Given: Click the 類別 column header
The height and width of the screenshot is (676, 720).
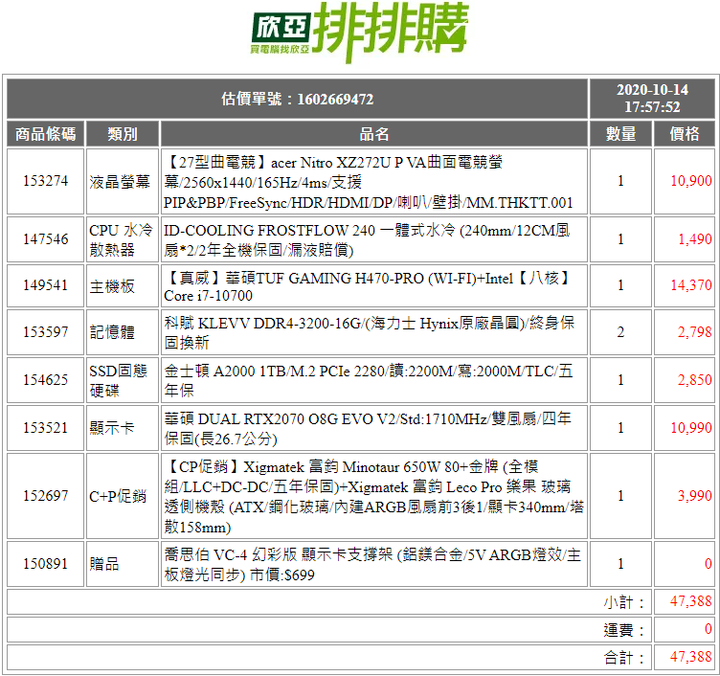Looking at the screenshot, I should (x=123, y=134).
